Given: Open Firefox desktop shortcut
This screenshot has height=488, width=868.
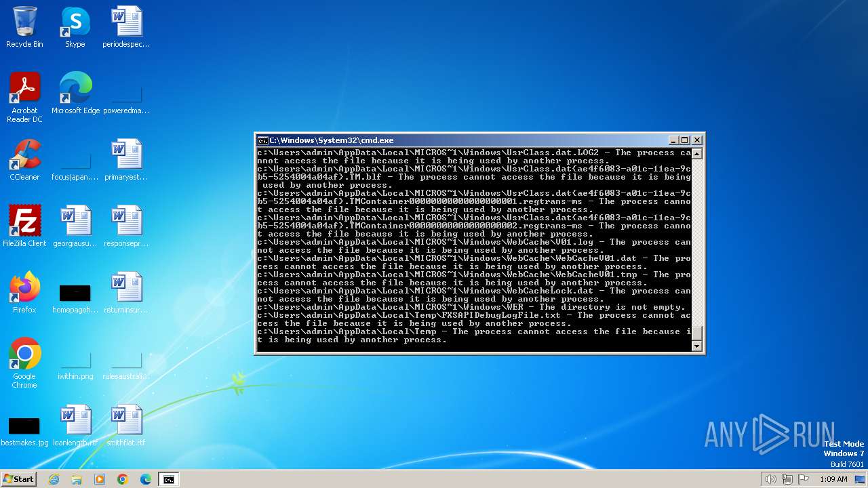Looking at the screenshot, I should click(x=24, y=293).
